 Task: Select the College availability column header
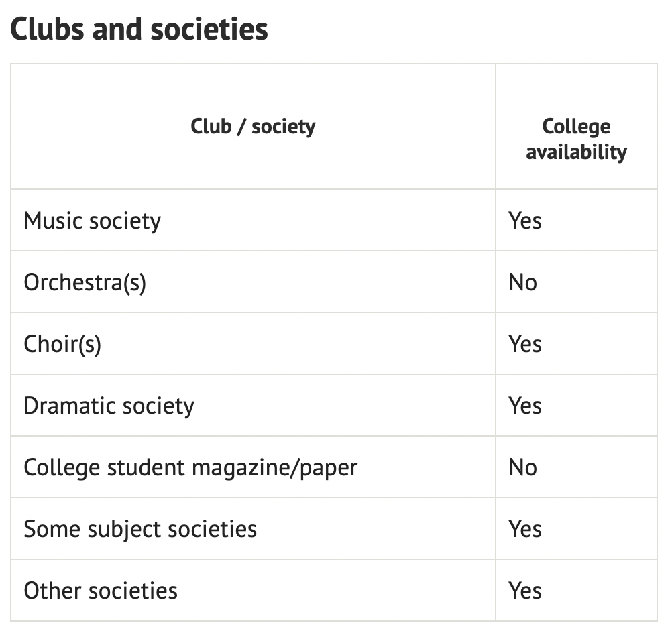click(576, 139)
